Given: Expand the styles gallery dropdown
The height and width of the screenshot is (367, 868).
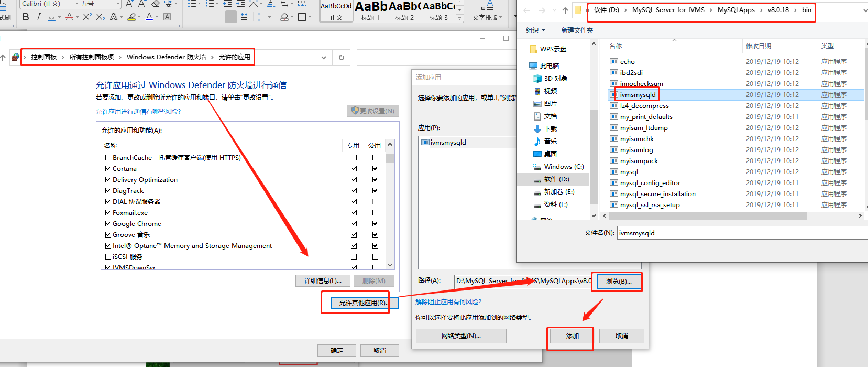Looking at the screenshot, I should [x=460, y=19].
